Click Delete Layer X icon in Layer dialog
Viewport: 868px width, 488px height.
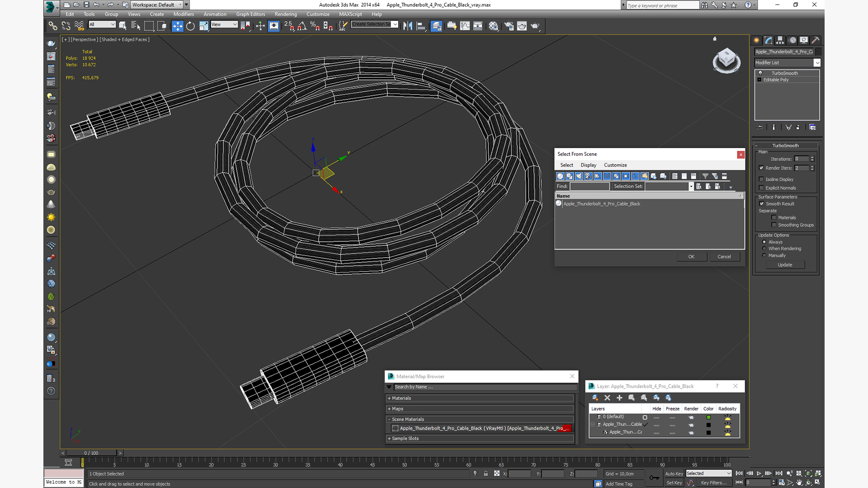(x=607, y=398)
